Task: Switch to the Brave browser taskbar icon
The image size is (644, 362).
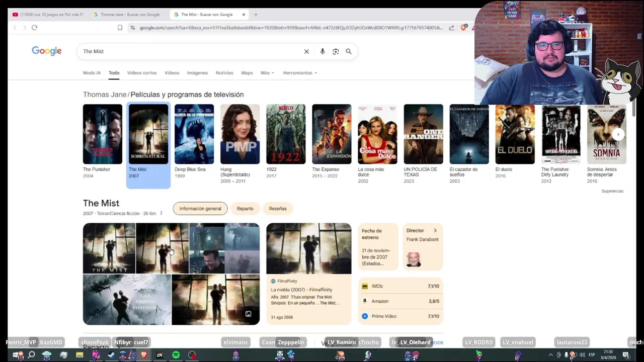Action: click(144, 355)
